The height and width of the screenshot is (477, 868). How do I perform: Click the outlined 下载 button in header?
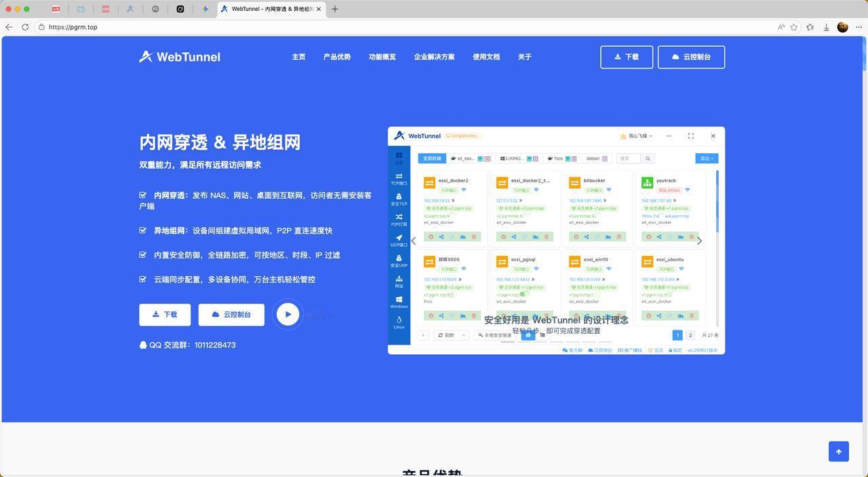coord(627,57)
